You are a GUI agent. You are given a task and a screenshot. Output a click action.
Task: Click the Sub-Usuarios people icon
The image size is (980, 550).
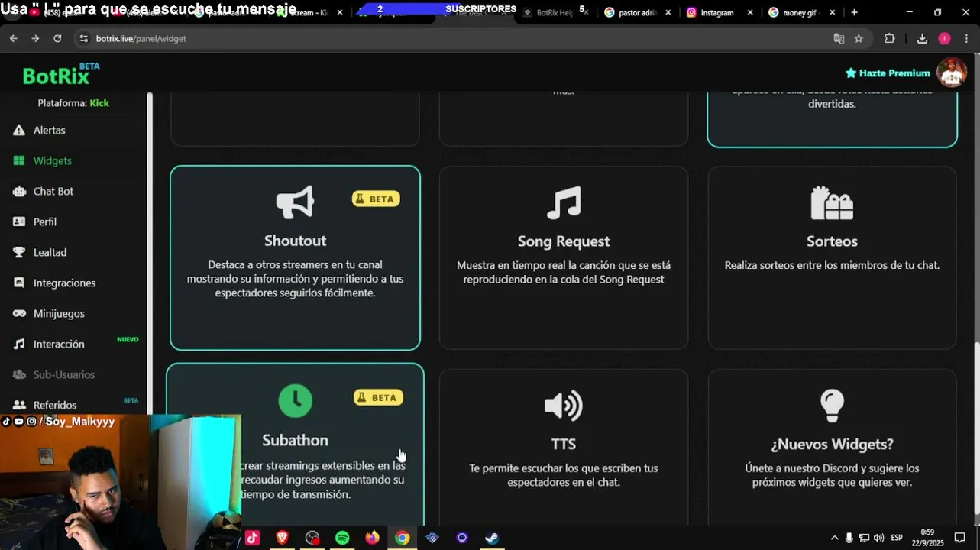pos(19,375)
